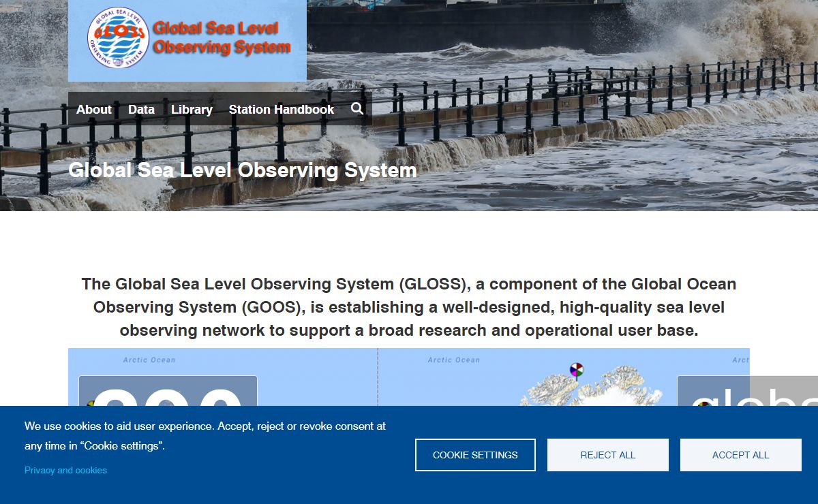Open the Data menu
Screen dimensions: 818x504
pos(142,109)
